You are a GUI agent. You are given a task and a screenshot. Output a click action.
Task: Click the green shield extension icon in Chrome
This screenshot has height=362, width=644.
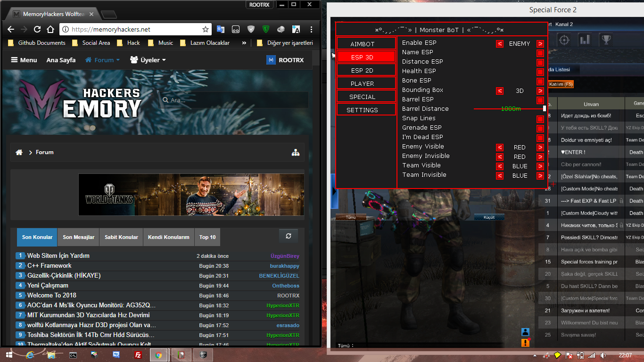click(x=266, y=29)
